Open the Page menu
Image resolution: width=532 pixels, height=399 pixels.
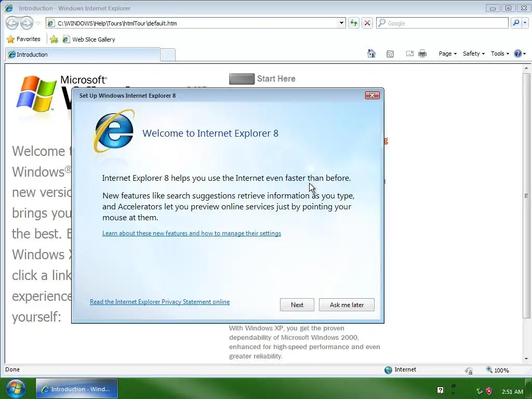pos(447,54)
